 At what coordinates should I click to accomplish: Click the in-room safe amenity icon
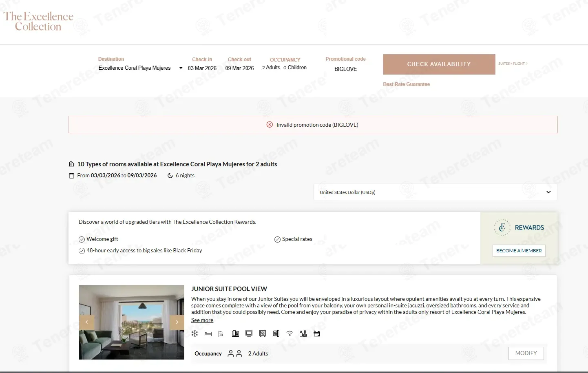[263, 333]
